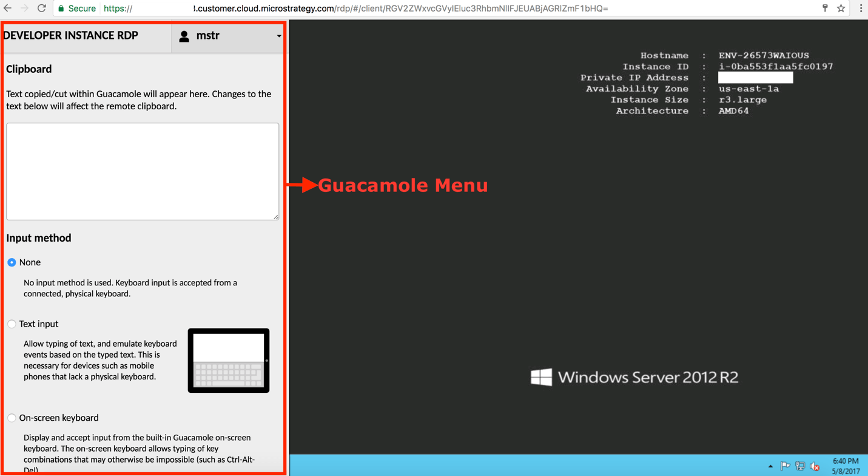This screenshot has height=476, width=868.
Task: Select the Text input radio button
Action: point(12,324)
